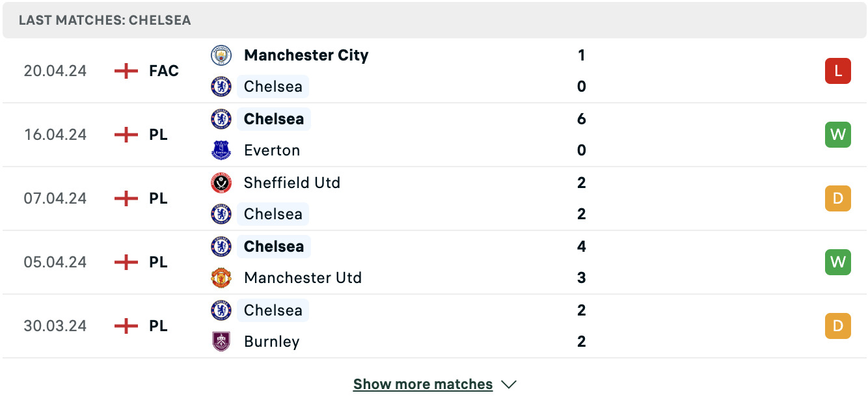Expand the Show more matches chevron
This screenshot has height=419, width=868.
pyautogui.click(x=509, y=385)
